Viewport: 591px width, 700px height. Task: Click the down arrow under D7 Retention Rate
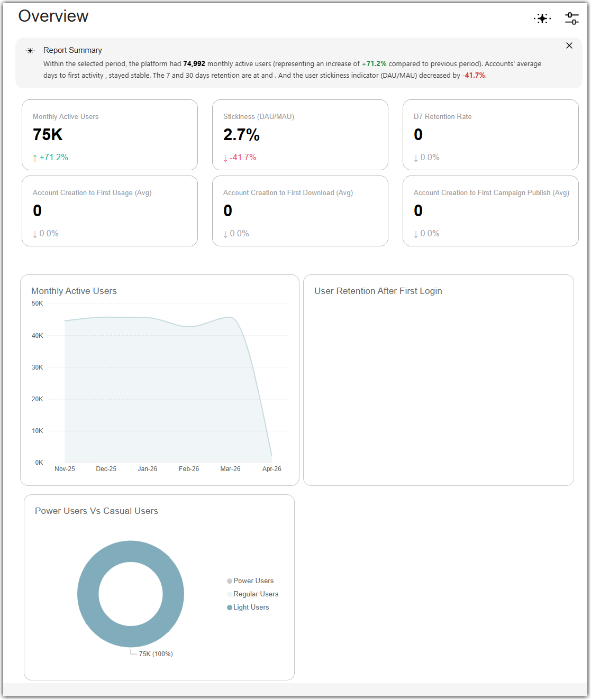tap(416, 158)
